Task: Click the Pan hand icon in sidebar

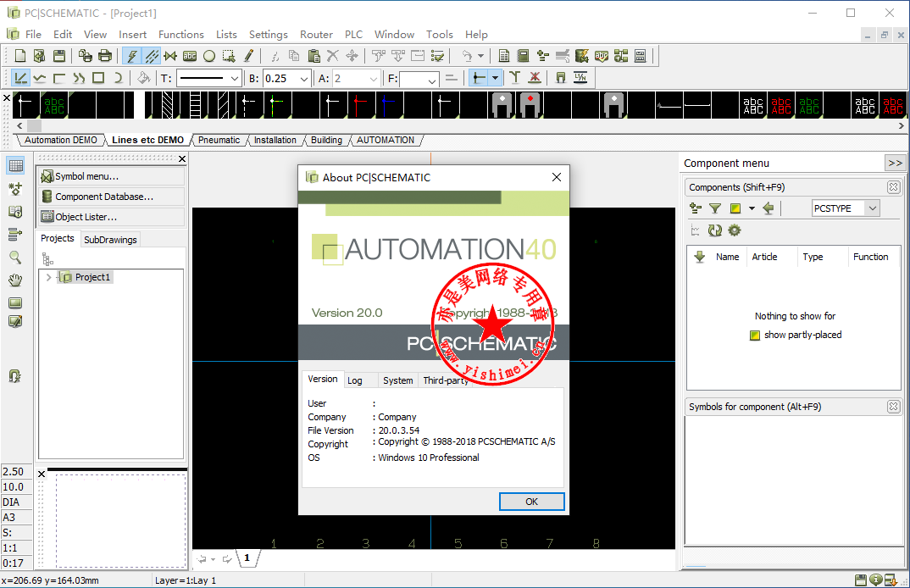Action: click(x=15, y=280)
